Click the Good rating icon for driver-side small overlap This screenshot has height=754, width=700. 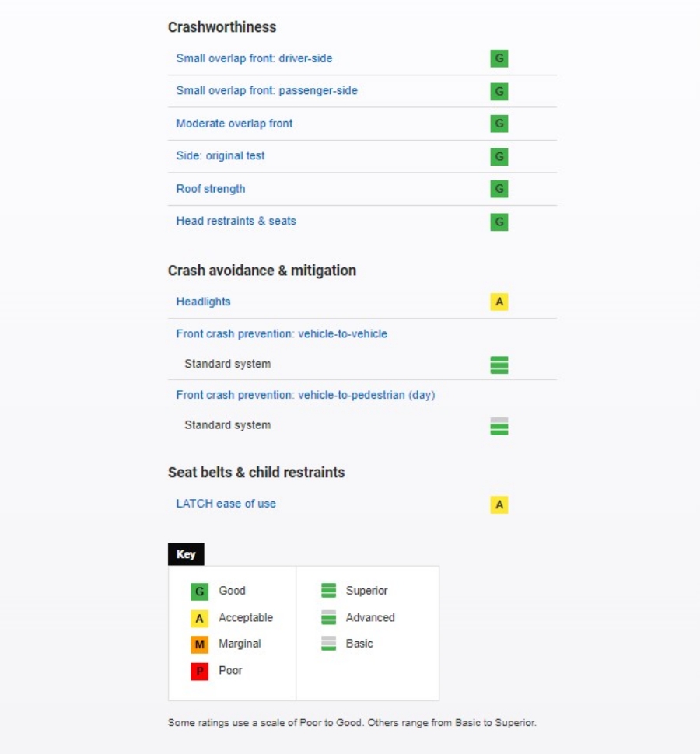coord(499,58)
